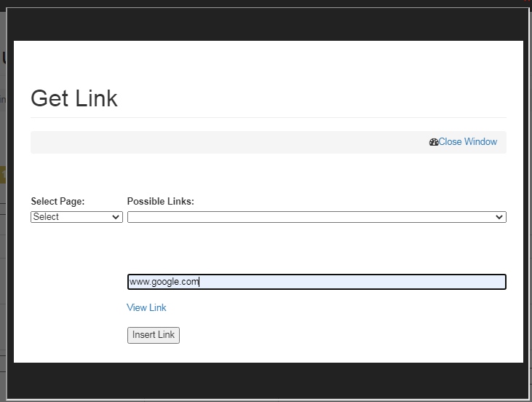The width and height of the screenshot is (532, 402).
Task: Click the gray bar left of Close Window
Action: pyautogui.click(x=218, y=142)
